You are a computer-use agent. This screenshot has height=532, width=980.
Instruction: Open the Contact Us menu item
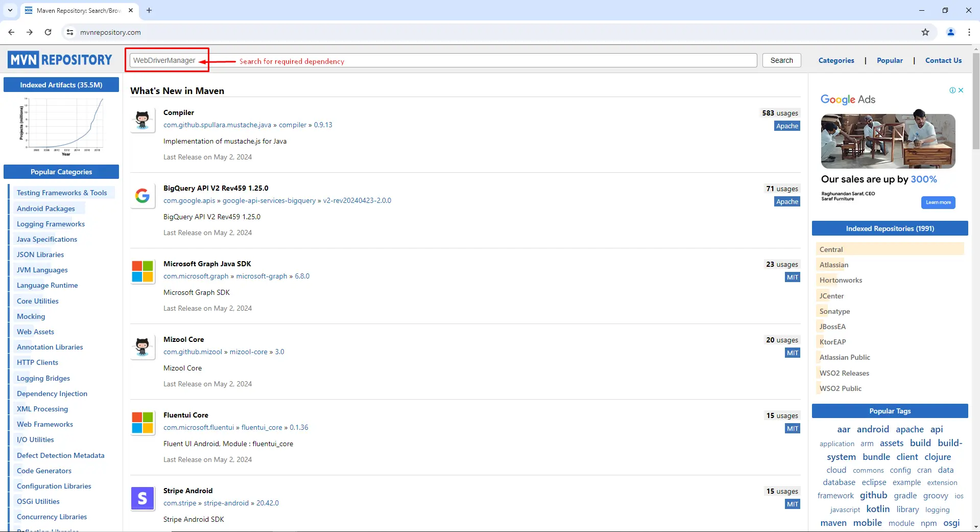[943, 60]
